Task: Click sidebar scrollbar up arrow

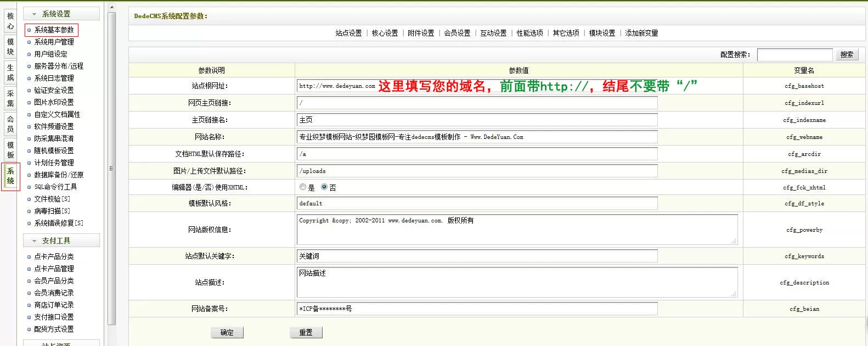Action: pos(112,8)
